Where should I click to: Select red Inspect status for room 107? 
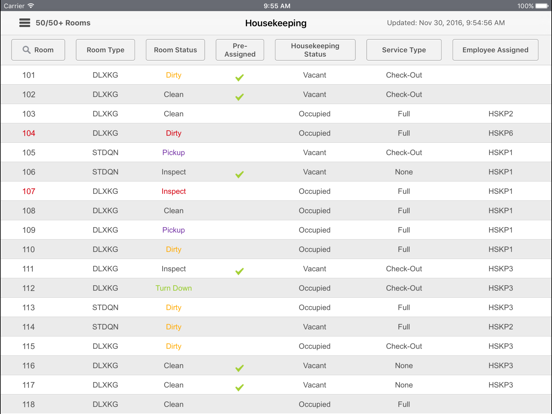174,191
